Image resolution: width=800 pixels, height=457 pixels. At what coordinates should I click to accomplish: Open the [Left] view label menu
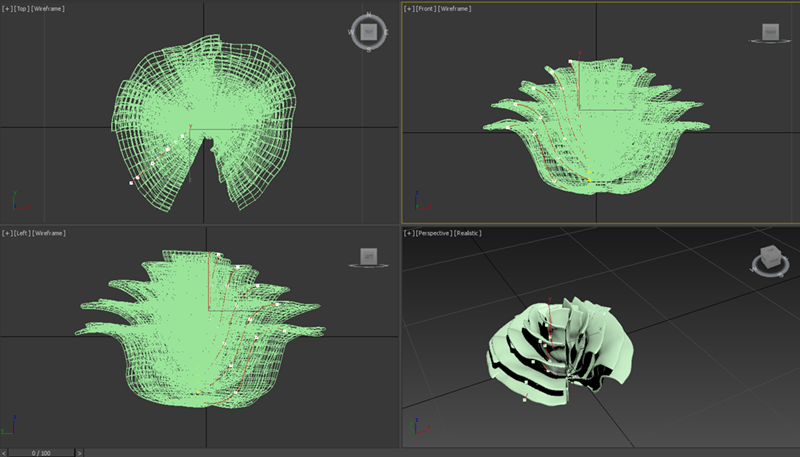click(x=22, y=233)
